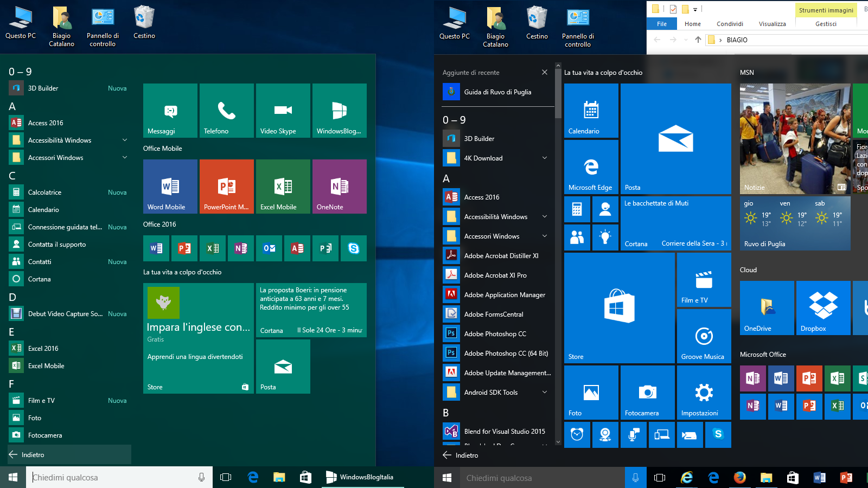Click the small calculator tile in dark Start menu

[577, 209]
